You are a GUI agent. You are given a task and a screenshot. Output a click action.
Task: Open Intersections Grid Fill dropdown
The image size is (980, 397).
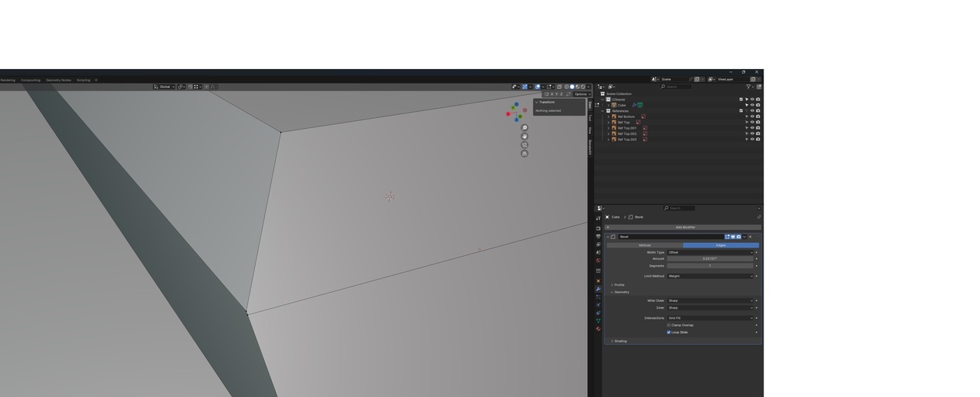point(710,318)
